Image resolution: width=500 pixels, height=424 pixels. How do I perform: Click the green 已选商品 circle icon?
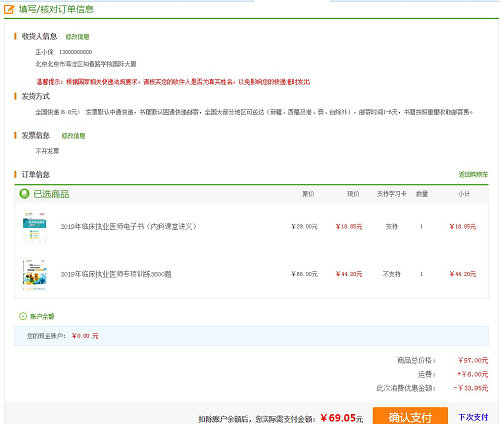(24, 194)
